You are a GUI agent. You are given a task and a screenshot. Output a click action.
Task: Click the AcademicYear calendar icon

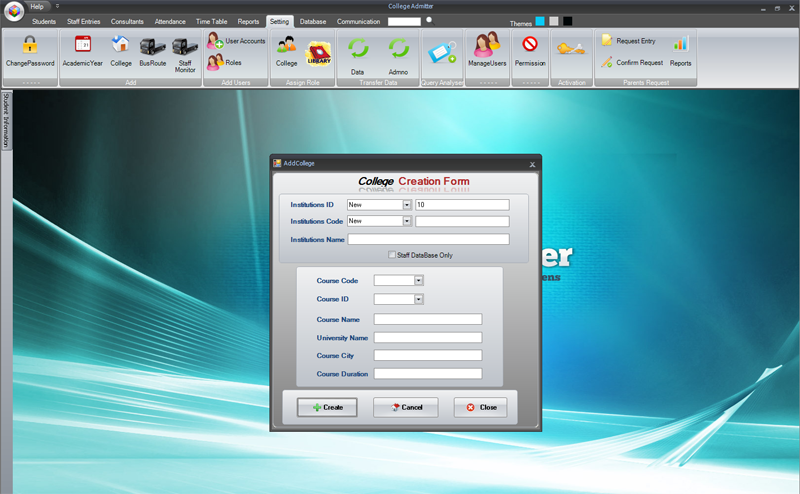[83, 44]
